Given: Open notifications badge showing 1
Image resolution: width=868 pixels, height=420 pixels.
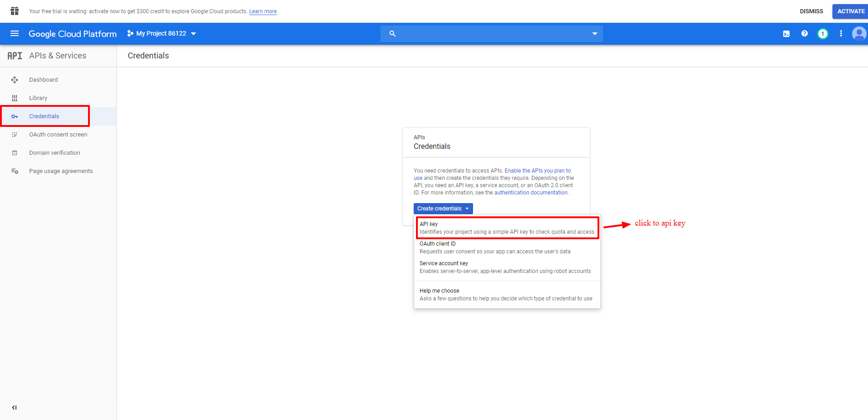Looking at the screenshot, I should 823,34.
